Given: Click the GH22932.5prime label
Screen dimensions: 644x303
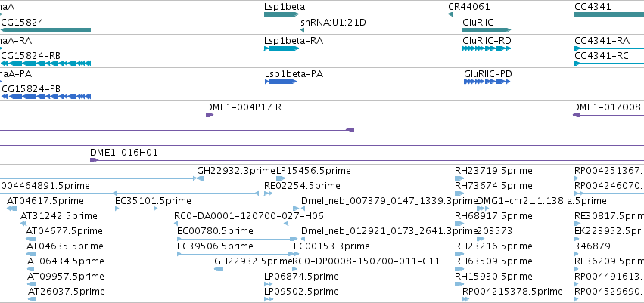Looking at the screenshot, I should [x=254, y=261].
